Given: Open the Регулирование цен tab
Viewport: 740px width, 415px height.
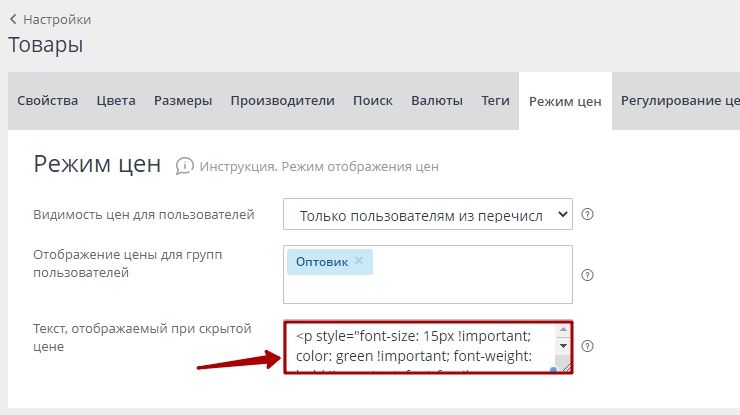Looking at the screenshot, I should (679, 101).
